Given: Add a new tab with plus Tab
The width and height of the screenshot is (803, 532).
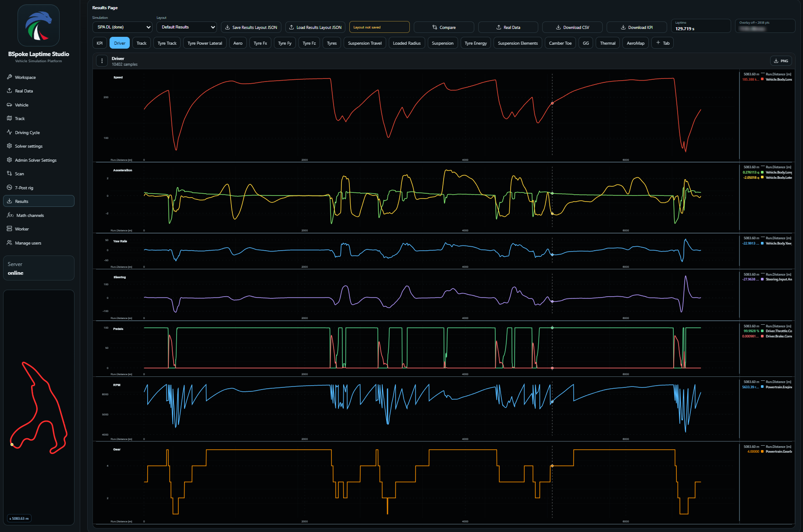Looking at the screenshot, I should pos(662,43).
